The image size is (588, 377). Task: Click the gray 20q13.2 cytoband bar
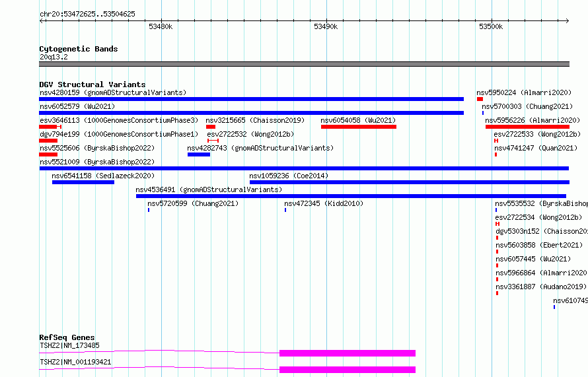[304, 64]
